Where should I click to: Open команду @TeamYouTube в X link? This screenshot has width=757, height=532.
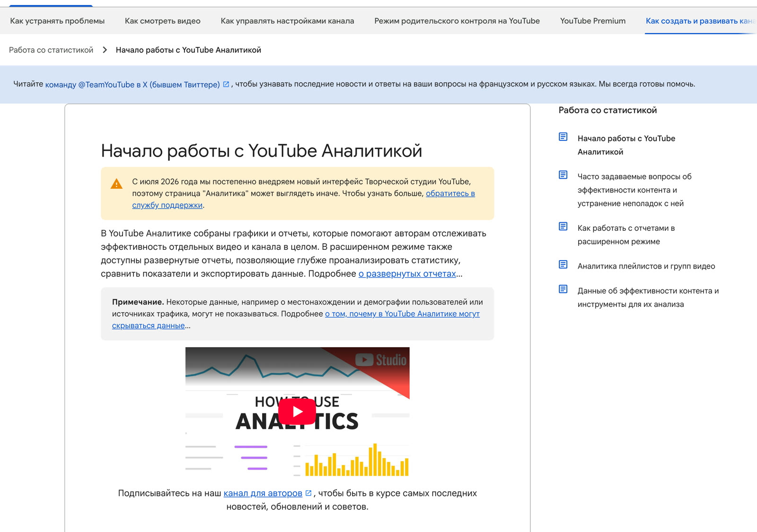(x=132, y=85)
